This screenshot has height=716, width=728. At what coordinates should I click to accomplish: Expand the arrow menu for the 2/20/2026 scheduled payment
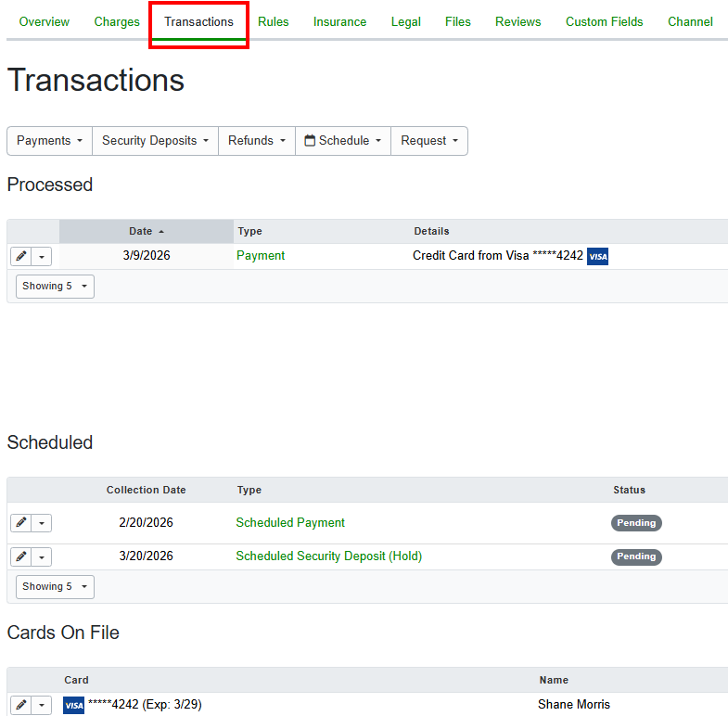[x=42, y=523]
